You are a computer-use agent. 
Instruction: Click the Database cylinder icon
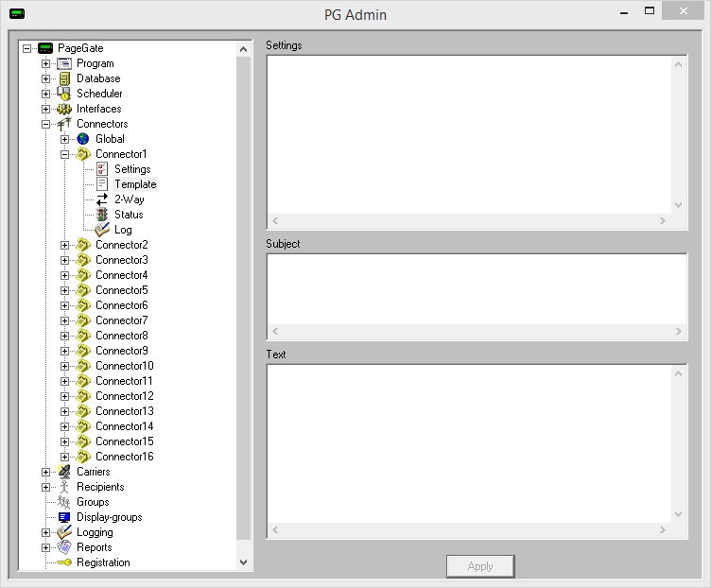[x=64, y=78]
